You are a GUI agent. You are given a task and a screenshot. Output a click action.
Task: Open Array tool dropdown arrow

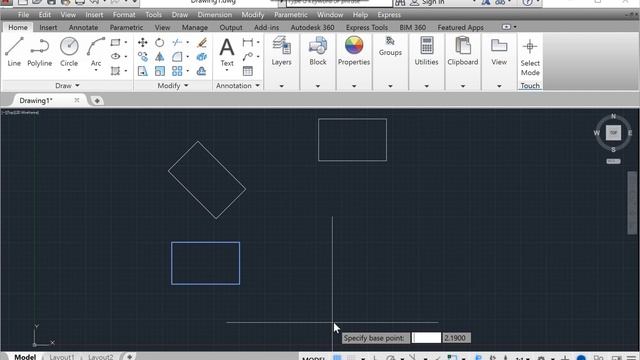pyautogui.click(x=188, y=71)
